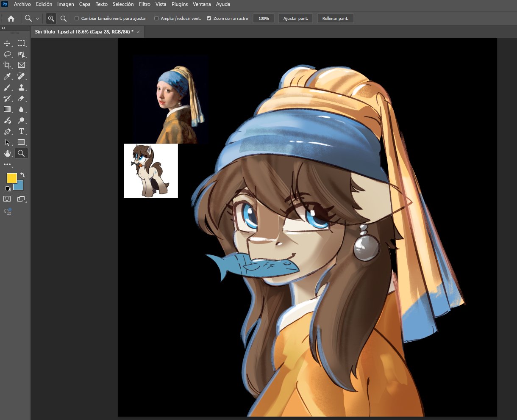
Task: Select the Move tool
Action: (7, 43)
